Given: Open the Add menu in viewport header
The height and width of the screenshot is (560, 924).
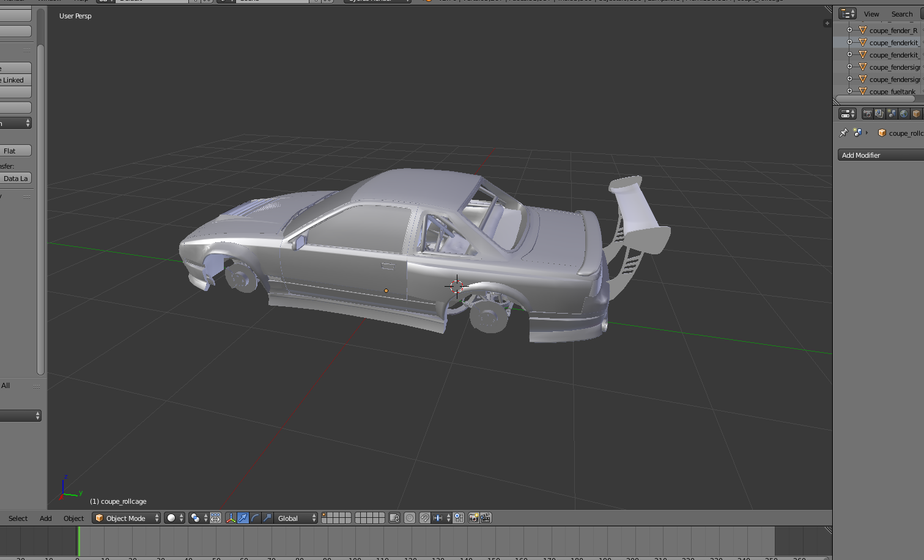Looking at the screenshot, I should pos(46,518).
